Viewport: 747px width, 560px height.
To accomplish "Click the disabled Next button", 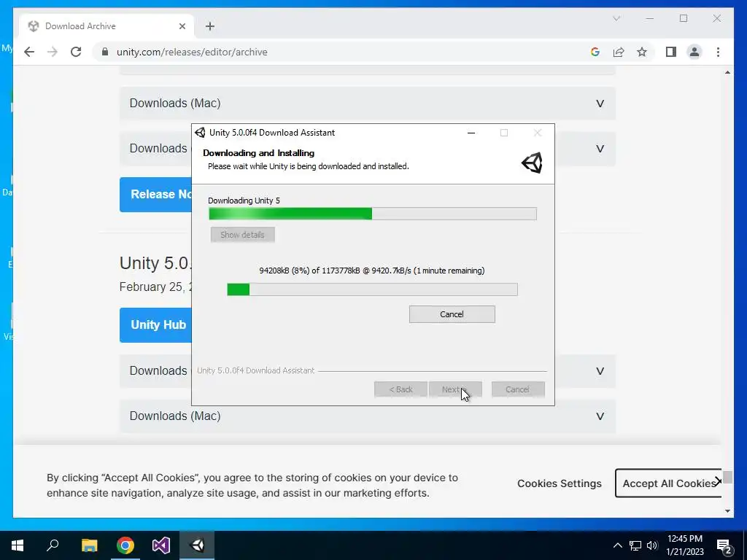I will [455, 389].
